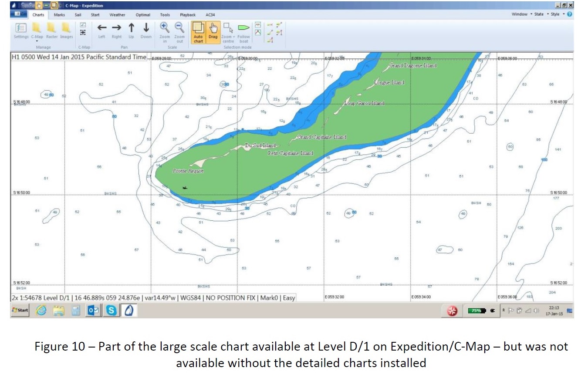This screenshot has height=378, width=588.
Task: Switch to the Charts ribbon tab
Action: pyautogui.click(x=38, y=15)
